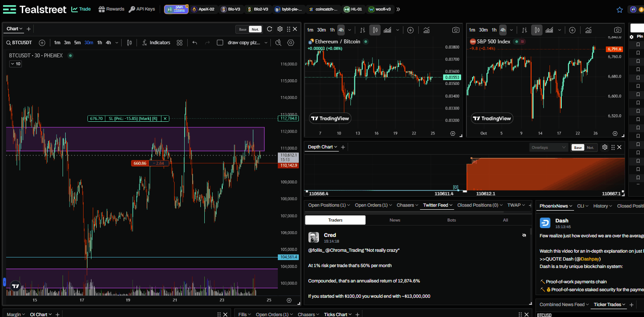Hide the Cred tweet using the eye icon
The height and width of the screenshot is (317, 644).
[x=524, y=235]
